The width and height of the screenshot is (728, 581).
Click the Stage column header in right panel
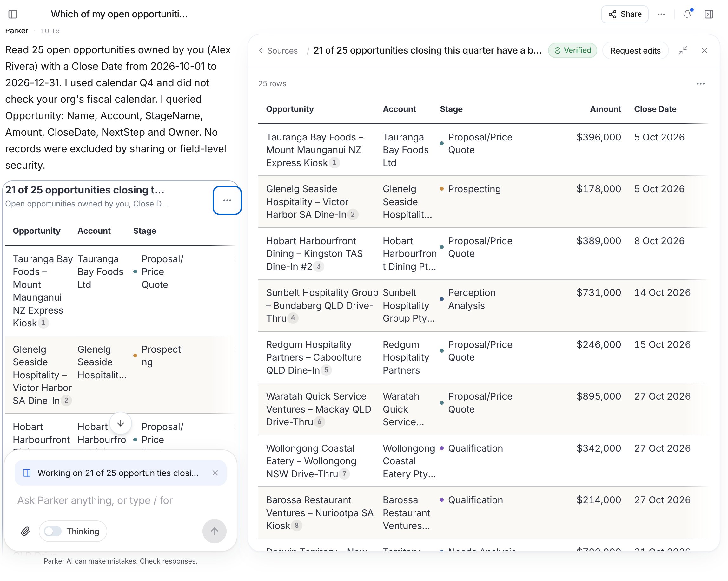click(x=451, y=109)
